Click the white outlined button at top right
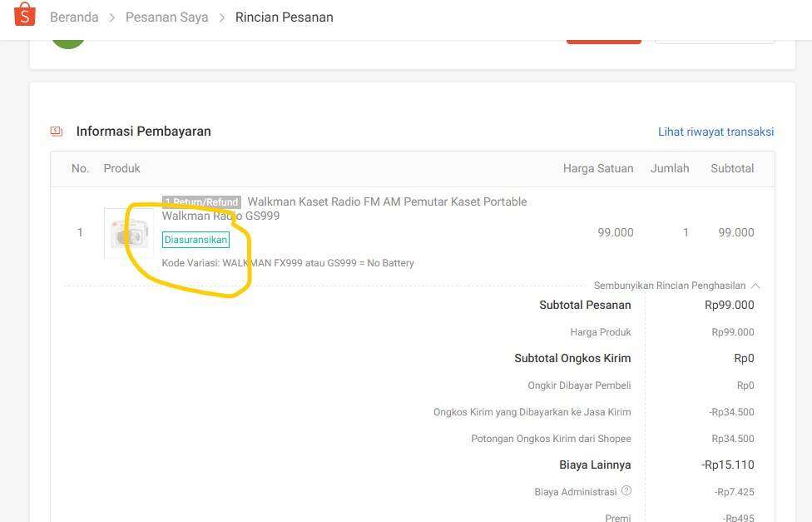This screenshot has width=812, height=522. [x=714, y=39]
